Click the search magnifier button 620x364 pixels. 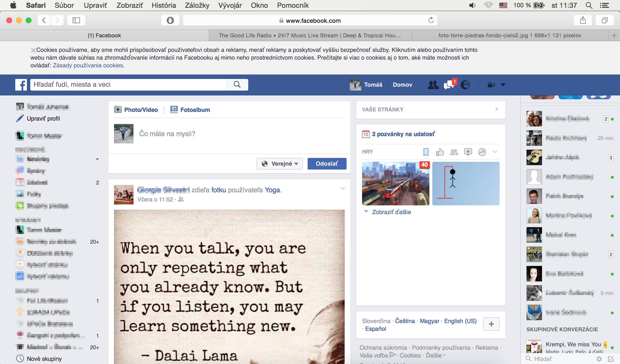pyautogui.click(x=237, y=85)
